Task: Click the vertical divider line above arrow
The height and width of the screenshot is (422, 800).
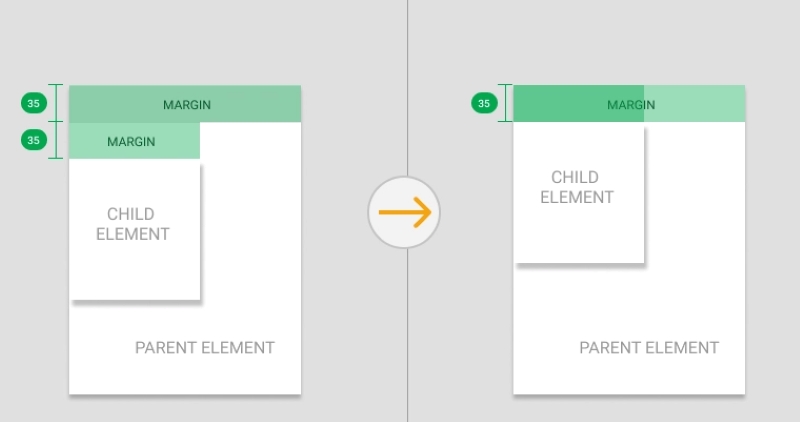Action: pos(407,88)
